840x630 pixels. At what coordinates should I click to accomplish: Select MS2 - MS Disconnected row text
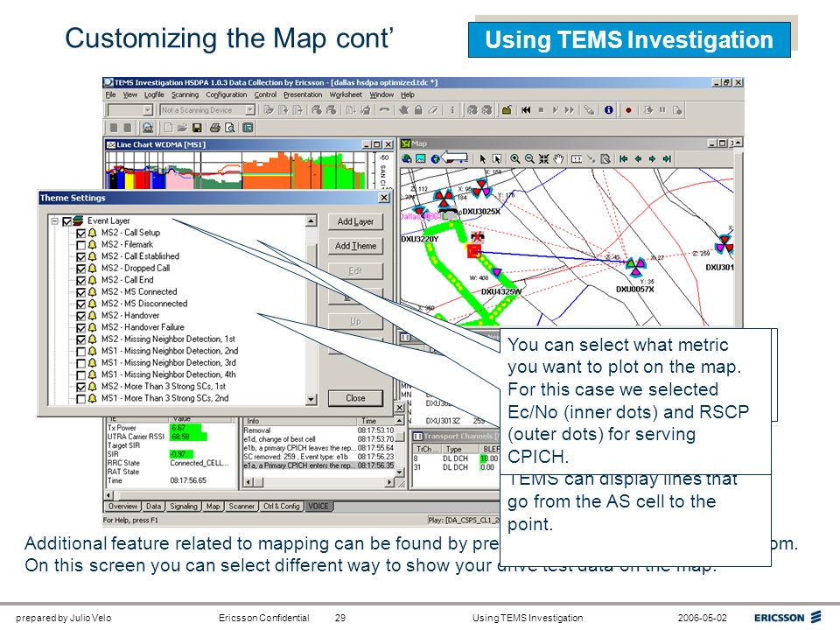tap(144, 304)
